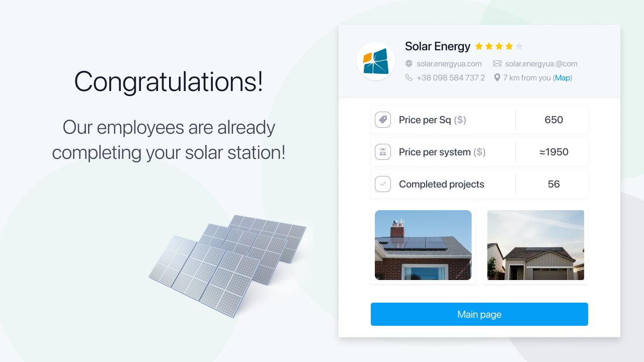
Task: Click the yellow star rating bar
Action: click(x=499, y=46)
